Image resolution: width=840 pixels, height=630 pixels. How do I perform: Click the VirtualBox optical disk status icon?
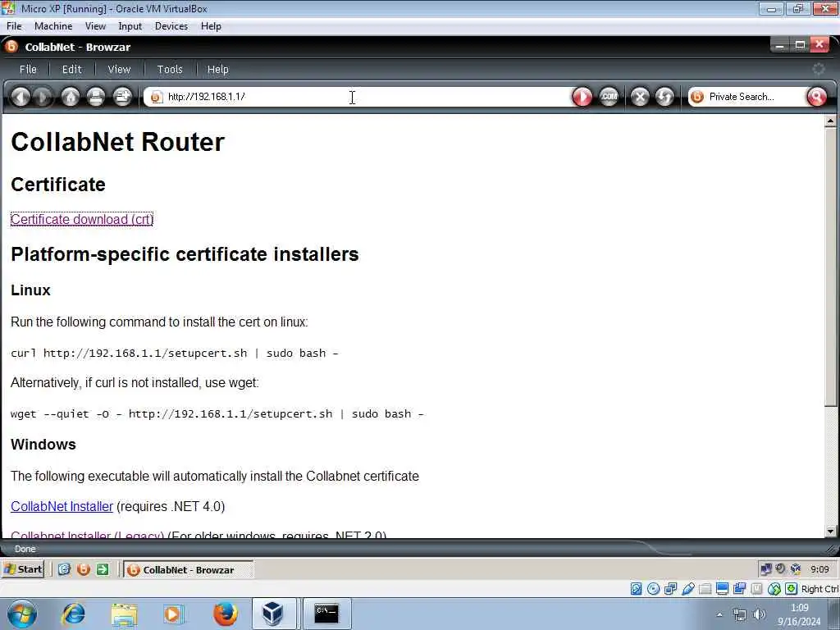click(x=653, y=589)
